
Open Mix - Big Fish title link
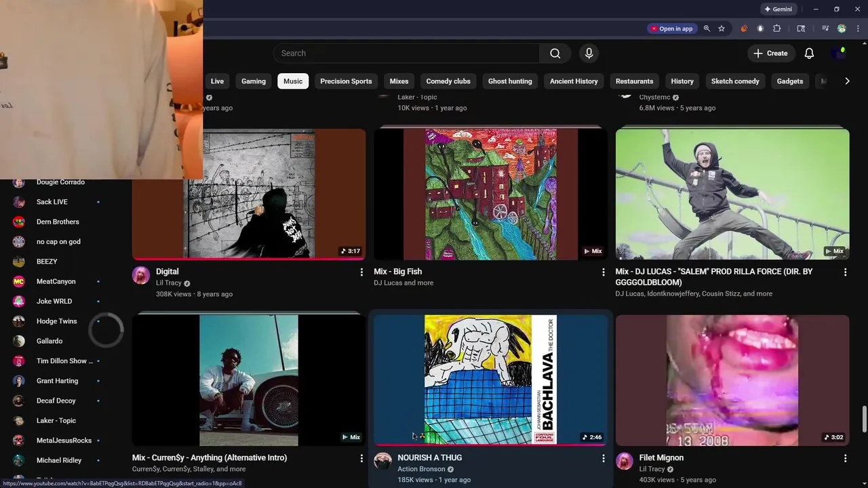point(398,272)
